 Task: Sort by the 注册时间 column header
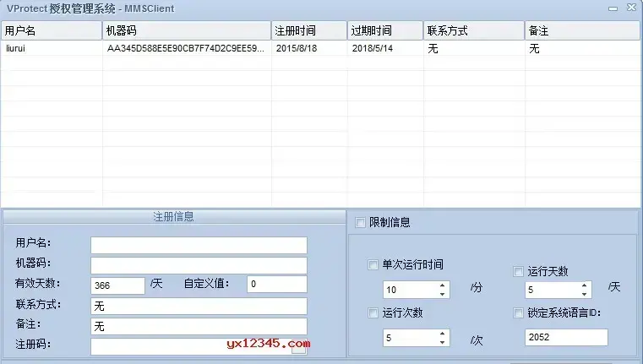point(308,30)
